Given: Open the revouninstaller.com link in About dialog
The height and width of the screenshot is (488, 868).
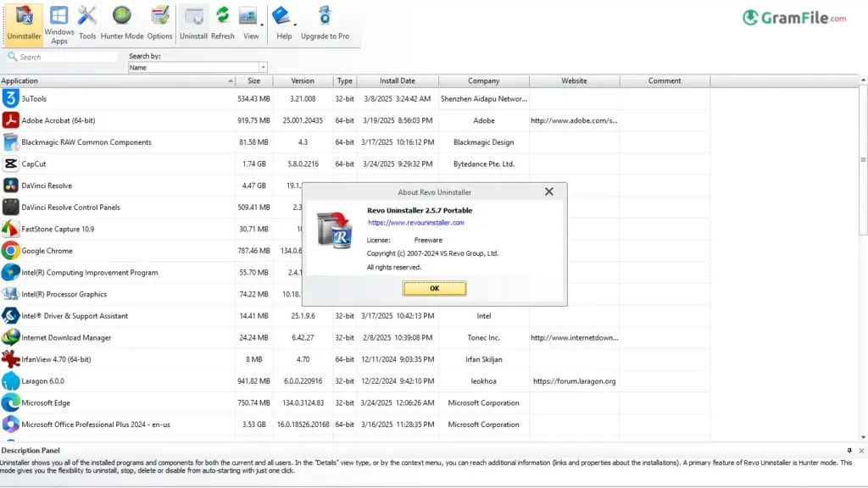Looking at the screenshot, I should click(415, 223).
